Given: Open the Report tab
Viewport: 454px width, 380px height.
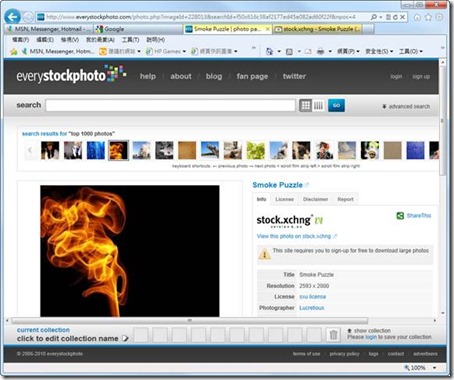Looking at the screenshot, I should [x=345, y=199].
